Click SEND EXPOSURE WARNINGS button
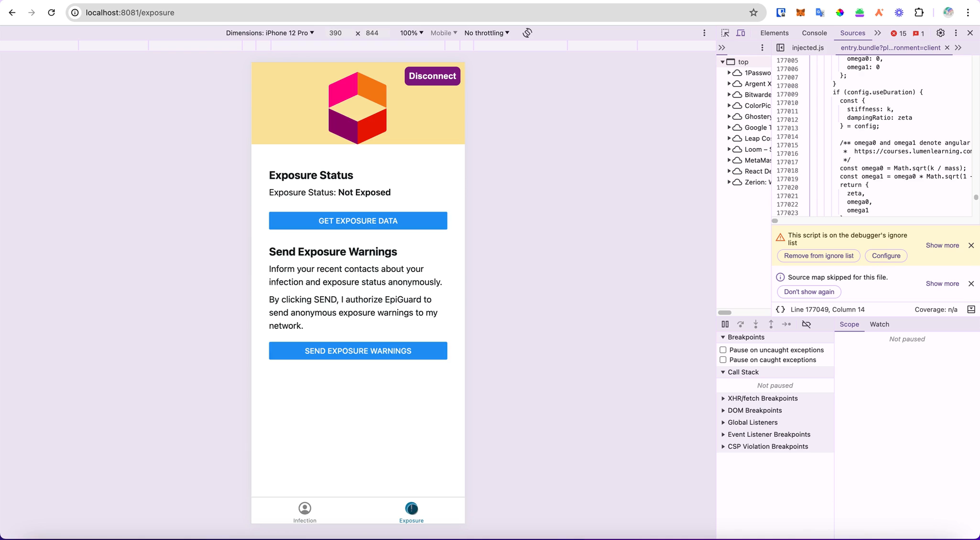The height and width of the screenshot is (540, 980). click(x=358, y=351)
